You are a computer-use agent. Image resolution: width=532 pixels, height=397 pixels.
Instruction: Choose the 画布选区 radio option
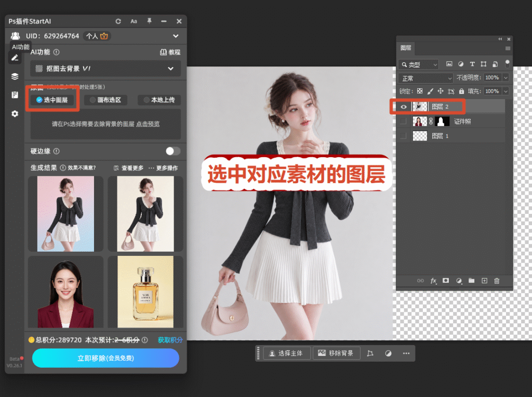[105, 100]
